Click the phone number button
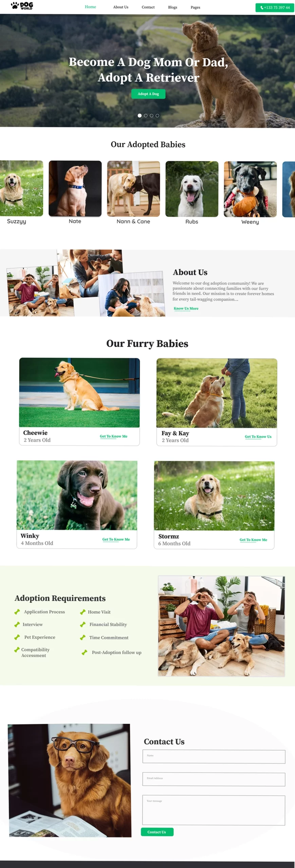 275,7
